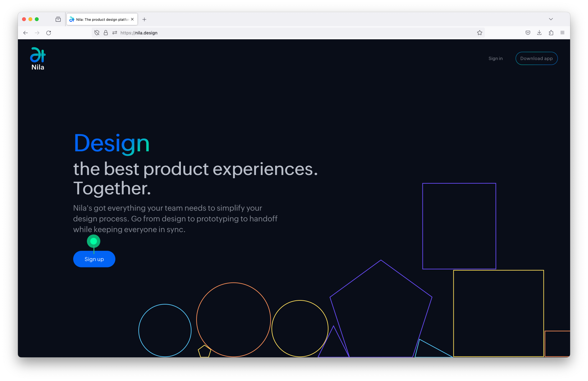Screen dimensions: 588x381
Task: Click the Sign in link
Action: tap(495, 59)
